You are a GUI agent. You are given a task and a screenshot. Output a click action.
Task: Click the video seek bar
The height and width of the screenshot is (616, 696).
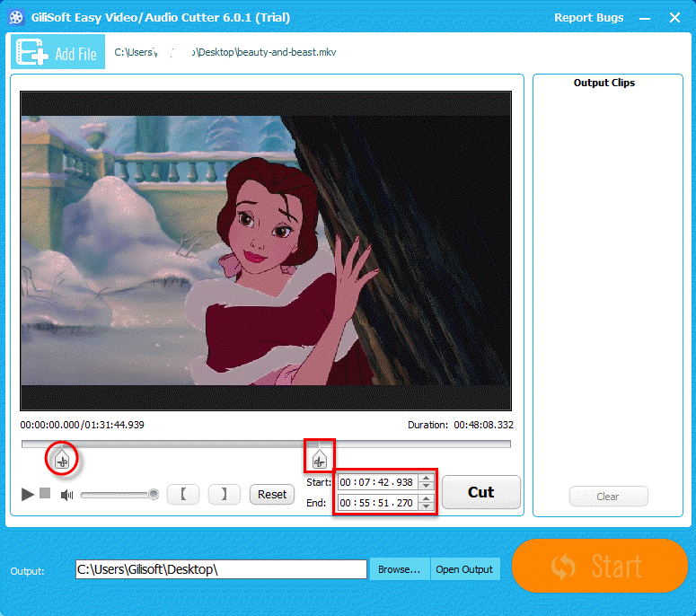tap(267, 444)
